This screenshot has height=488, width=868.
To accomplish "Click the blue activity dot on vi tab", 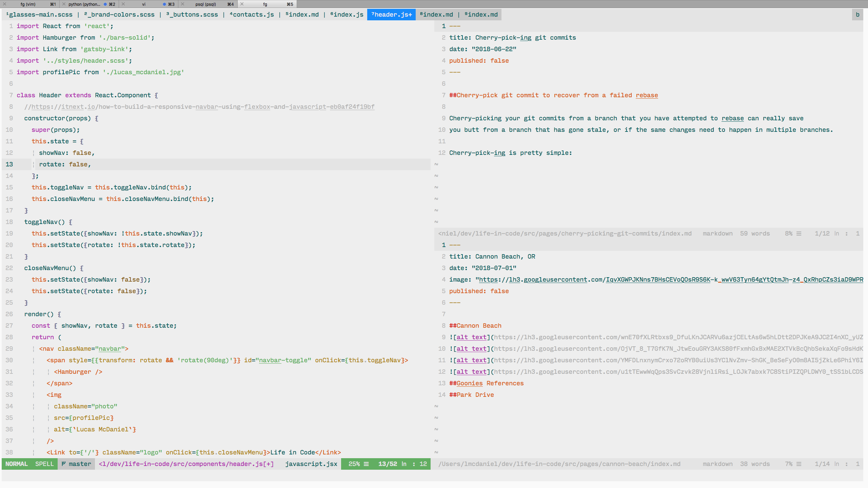I will (x=164, y=4).
